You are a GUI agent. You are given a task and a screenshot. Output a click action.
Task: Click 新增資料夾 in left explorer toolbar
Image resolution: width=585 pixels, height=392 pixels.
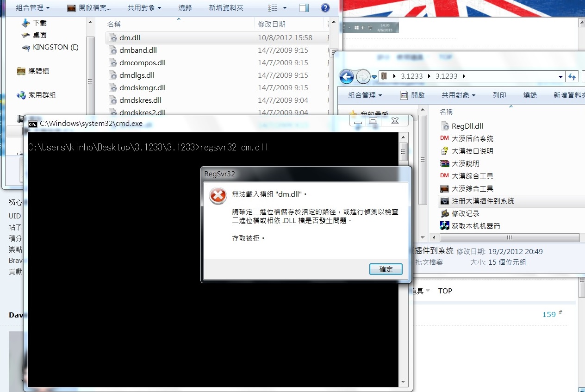tap(226, 8)
